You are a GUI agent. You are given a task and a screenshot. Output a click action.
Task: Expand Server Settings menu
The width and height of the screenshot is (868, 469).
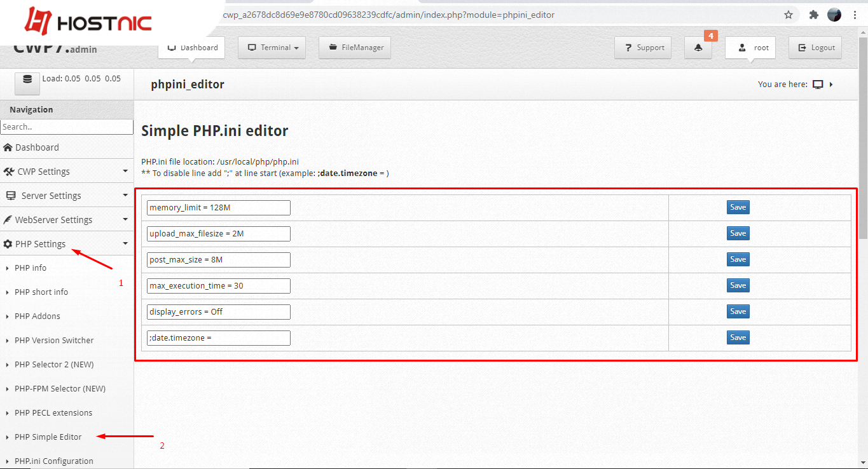click(67, 196)
